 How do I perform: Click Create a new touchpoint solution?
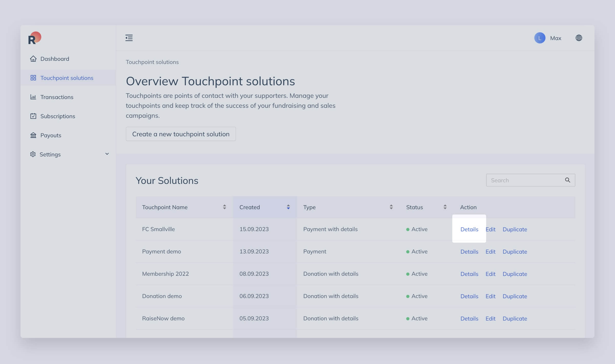[181, 134]
